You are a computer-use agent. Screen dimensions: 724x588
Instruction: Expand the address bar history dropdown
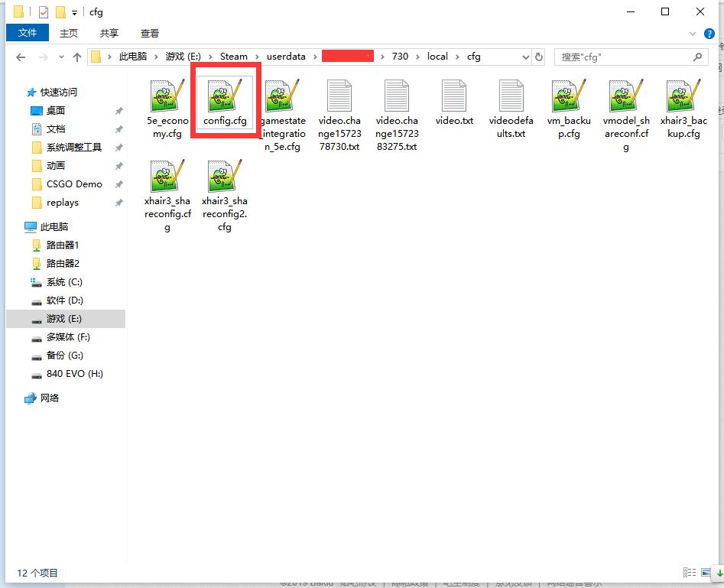tap(525, 57)
